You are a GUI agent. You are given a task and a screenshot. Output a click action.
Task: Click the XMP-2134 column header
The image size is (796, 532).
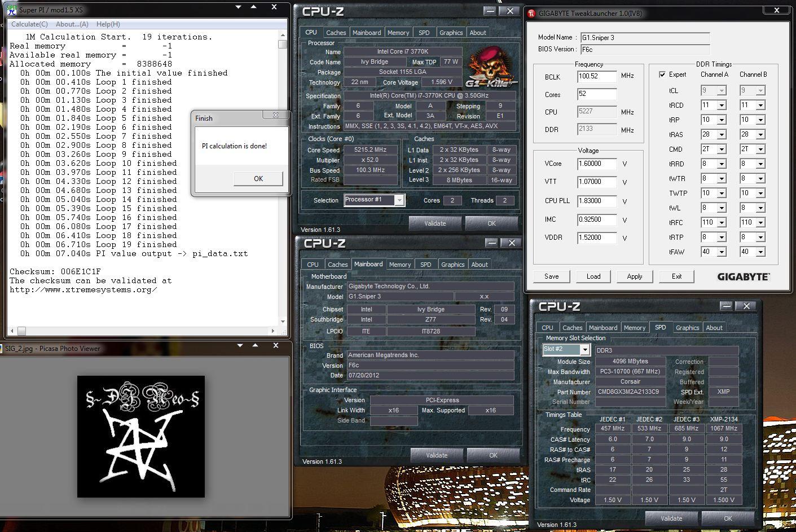pyautogui.click(x=724, y=419)
